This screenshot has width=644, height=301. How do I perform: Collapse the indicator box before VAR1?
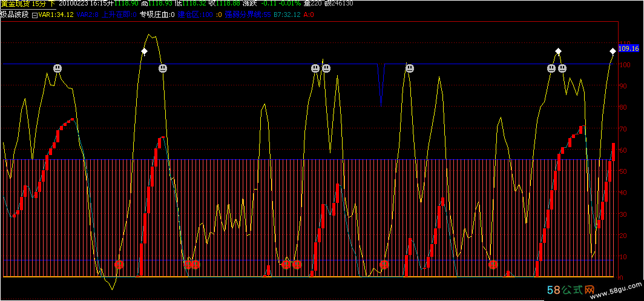coord(34,14)
